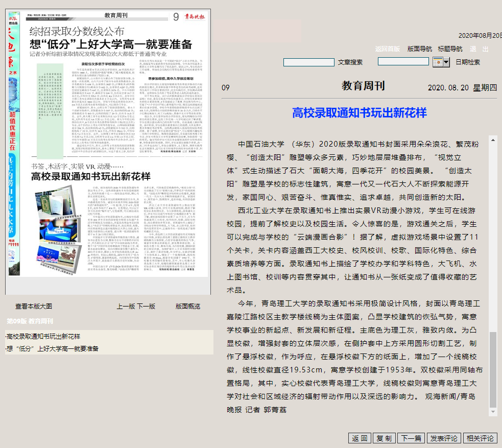The height and width of the screenshot is (448, 502).
Task: Click 文章搜索 to search articles
Action: [350, 62]
